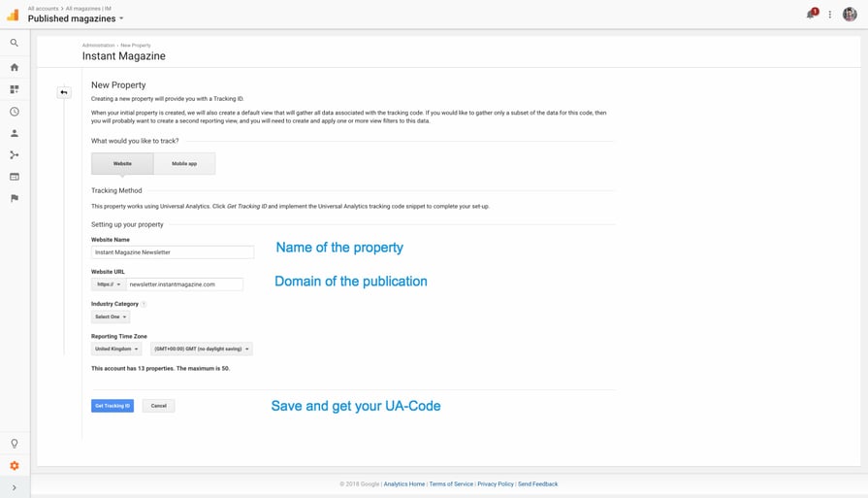The height and width of the screenshot is (498, 868).
Task: Click the back arrow button
Action: pyautogui.click(x=64, y=93)
